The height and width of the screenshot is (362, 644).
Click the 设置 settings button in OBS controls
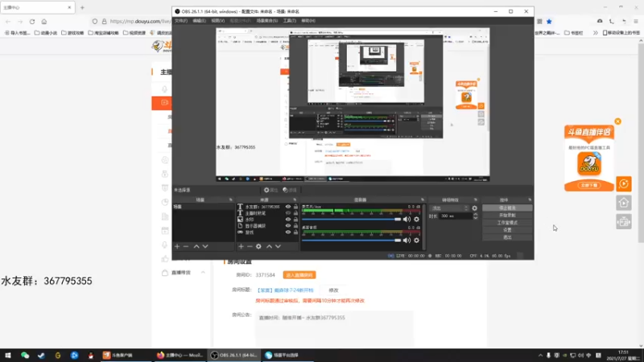507,230
